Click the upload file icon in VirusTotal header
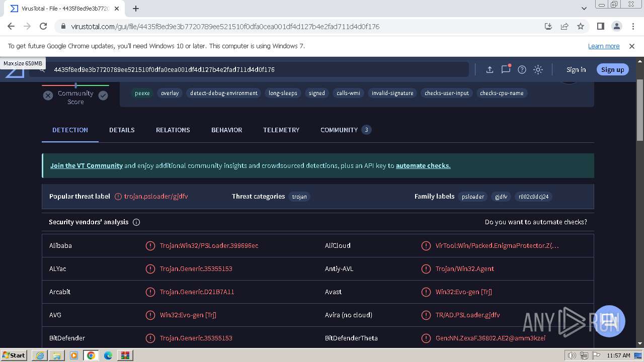Screen dimensions: 644x362 coord(489,70)
